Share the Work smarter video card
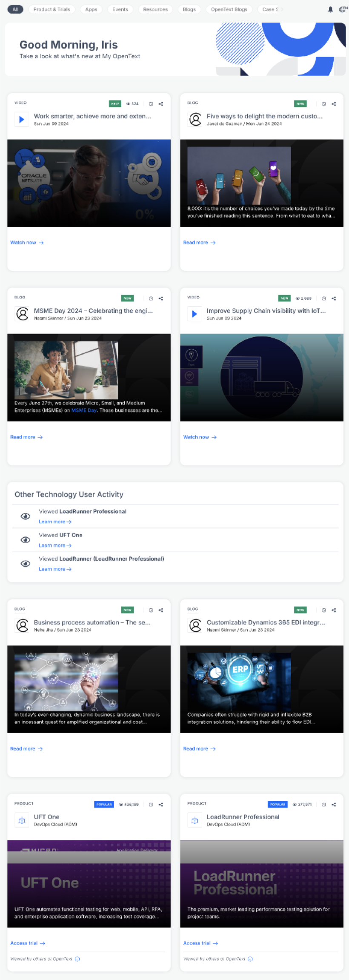The width and height of the screenshot is (349, 980). click(161, 104)
